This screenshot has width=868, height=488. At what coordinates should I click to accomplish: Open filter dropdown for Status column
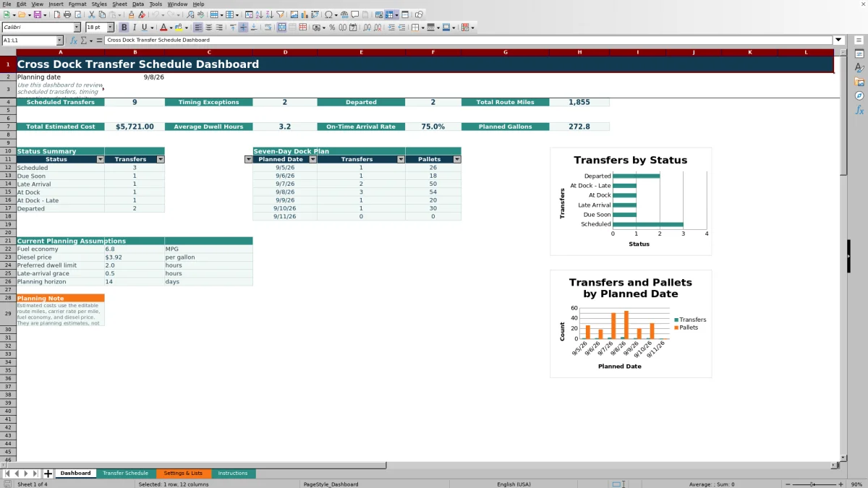tap(100, 159)
